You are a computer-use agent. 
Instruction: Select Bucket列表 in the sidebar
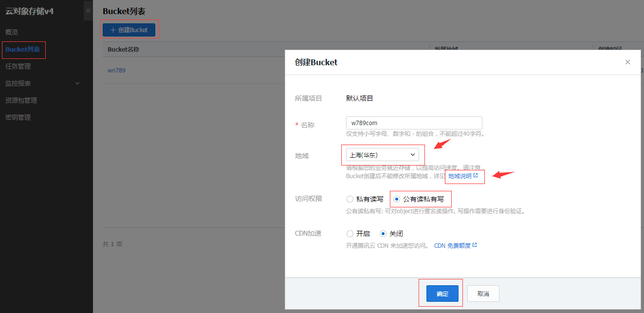pos(22,49)
